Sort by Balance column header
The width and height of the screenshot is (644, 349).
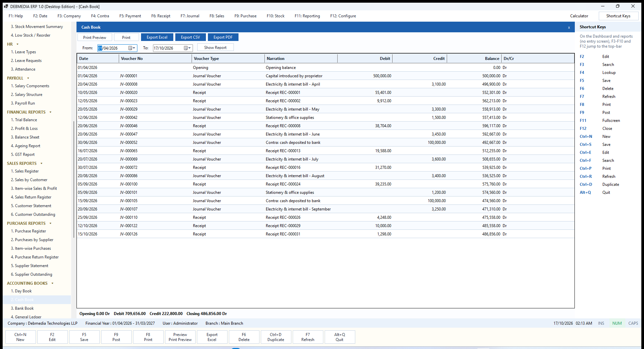474,59
